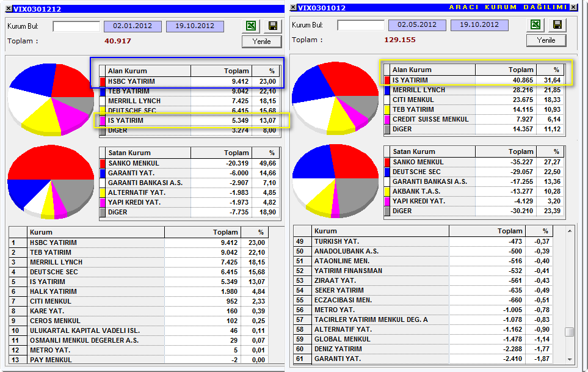Sort by Toplam column in right bottom table
This screenshot has height=372, width=588.
[x=487, y=231]
